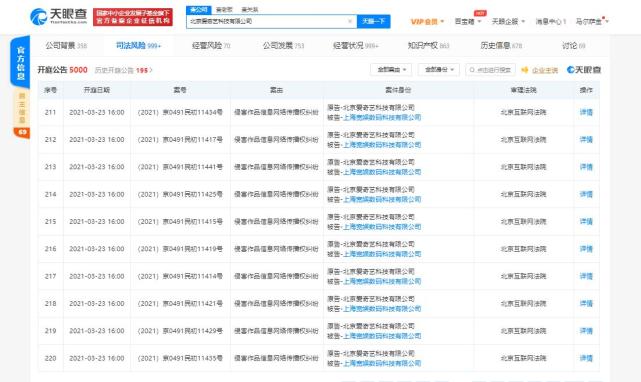Viewport: 641px width, 382px height.
Task: Switch to the 经营风险 tab
Action: 211,45
